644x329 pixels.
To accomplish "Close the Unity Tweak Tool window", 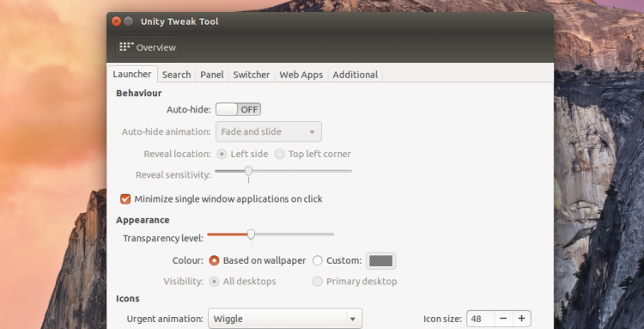I will (x=116, y=21).
